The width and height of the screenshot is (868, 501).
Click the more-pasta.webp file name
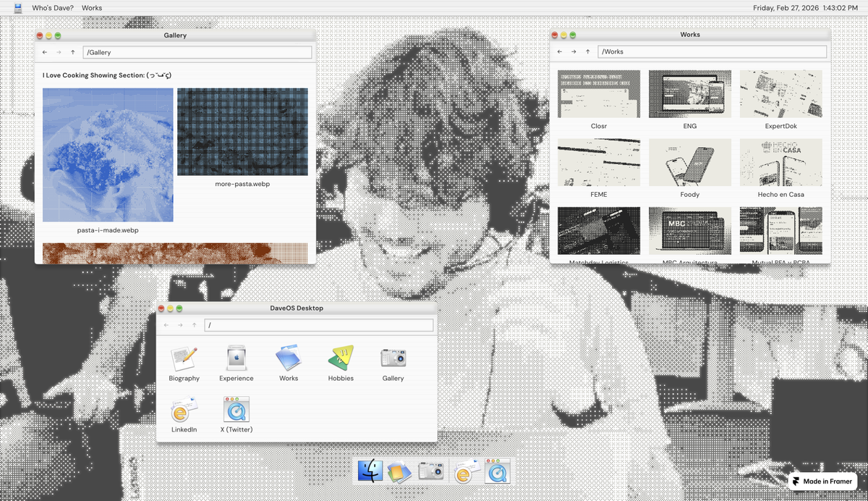pyautogui.click(x=242, y=184)
